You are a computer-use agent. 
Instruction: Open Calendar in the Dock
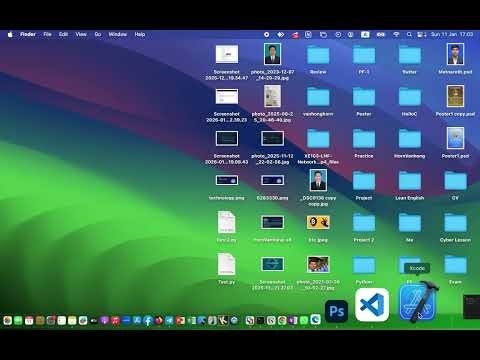pos(29,321)
